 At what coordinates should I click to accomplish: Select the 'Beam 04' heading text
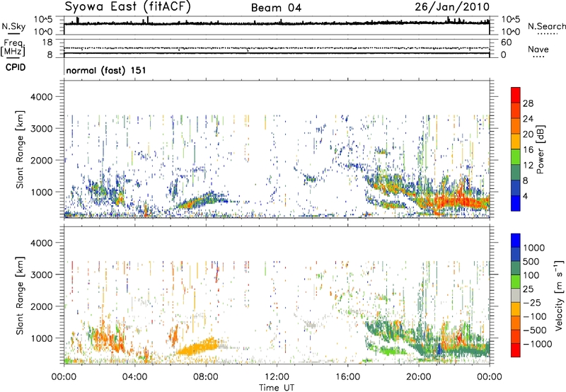pyautogui.click(x=276, y=8)
